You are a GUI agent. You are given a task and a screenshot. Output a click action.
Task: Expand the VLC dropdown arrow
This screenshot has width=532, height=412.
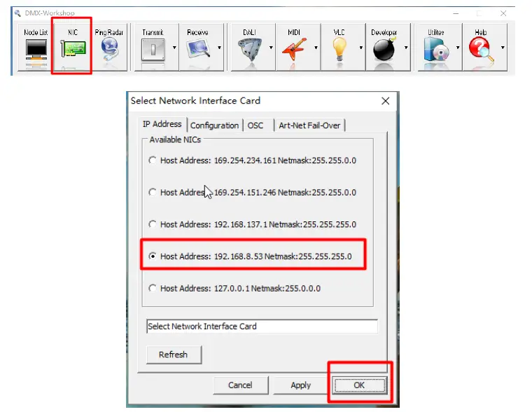(361, 48)
